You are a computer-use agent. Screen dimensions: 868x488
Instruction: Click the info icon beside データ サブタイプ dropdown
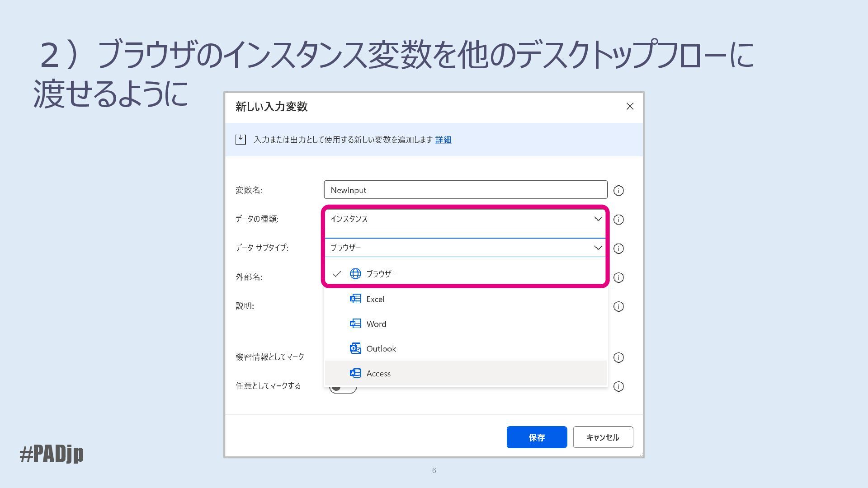pos(618,249)
